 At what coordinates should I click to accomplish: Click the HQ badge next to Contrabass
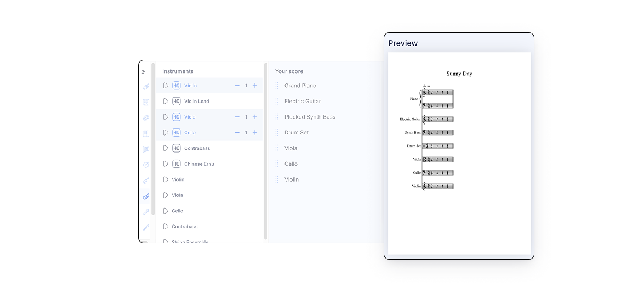tap(176, 148)
